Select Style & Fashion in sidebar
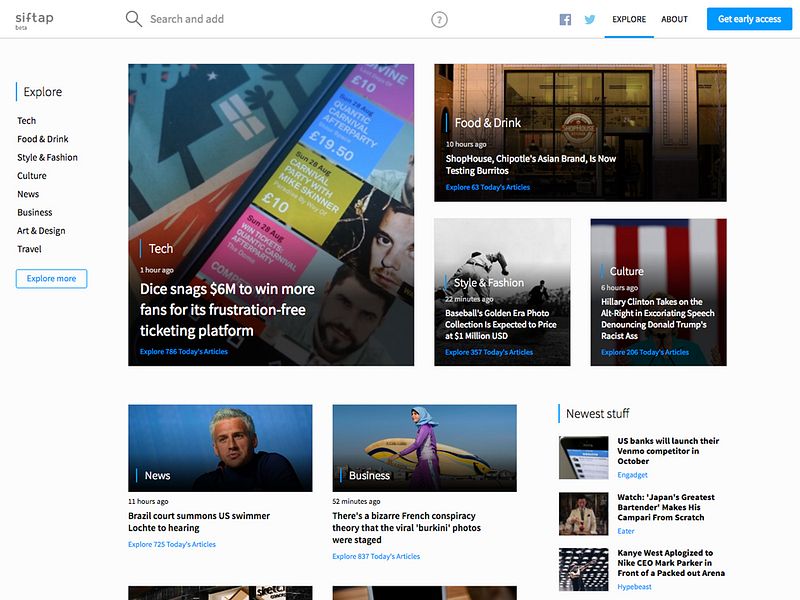800x600 pixels. coord(47,157)
